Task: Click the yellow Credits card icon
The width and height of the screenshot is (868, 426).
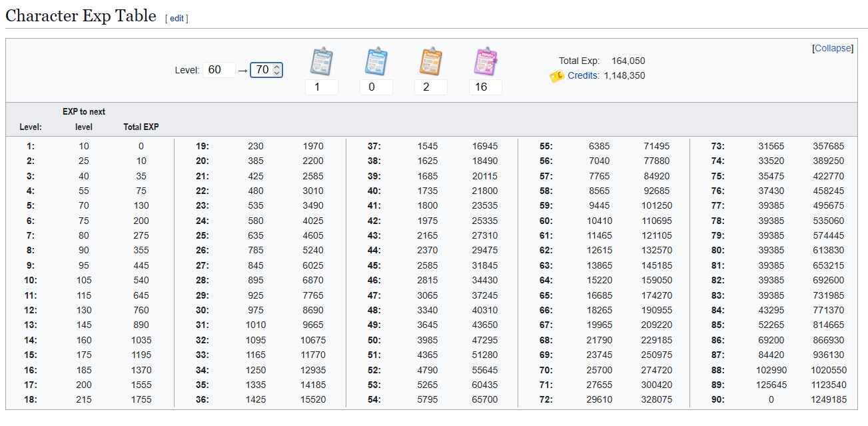Action: tap(557, 76)
